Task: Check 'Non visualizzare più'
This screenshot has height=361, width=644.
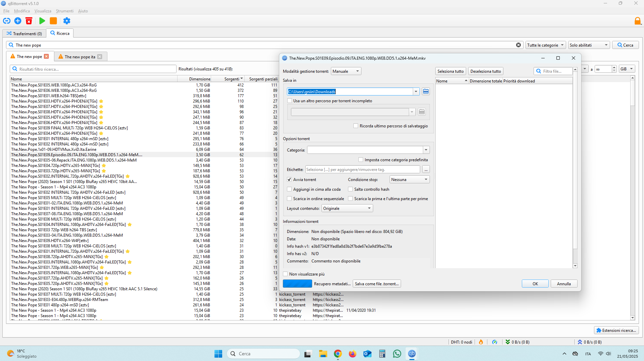Action: pos(286,274)
